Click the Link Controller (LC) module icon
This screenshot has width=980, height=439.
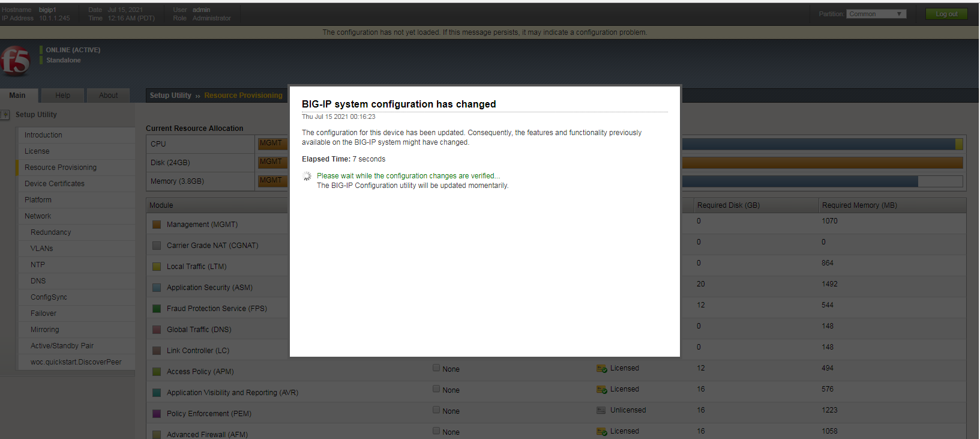tap(157, 351)
